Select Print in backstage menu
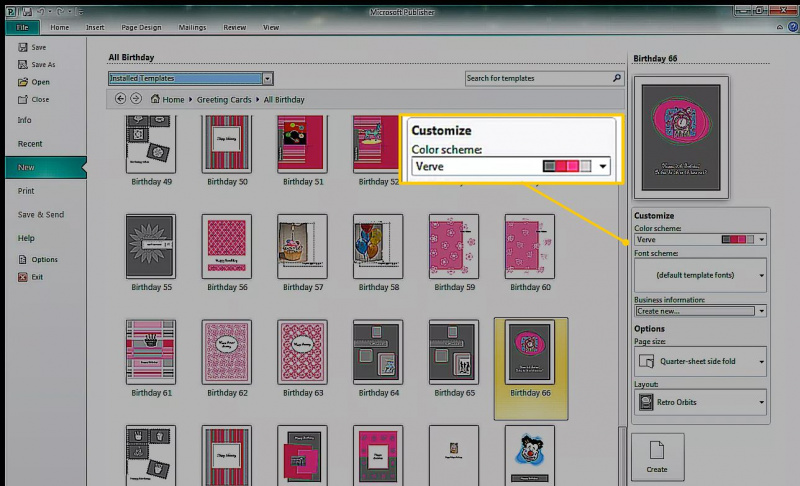800x486 pixels. [26, 191]
